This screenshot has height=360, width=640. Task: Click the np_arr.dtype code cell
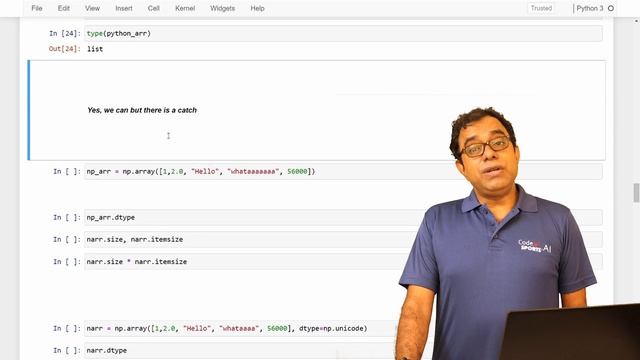tap(343, 218)
